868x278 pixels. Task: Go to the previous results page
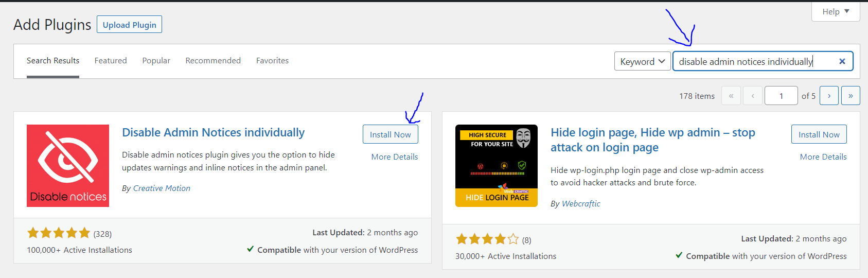(753, 96)
